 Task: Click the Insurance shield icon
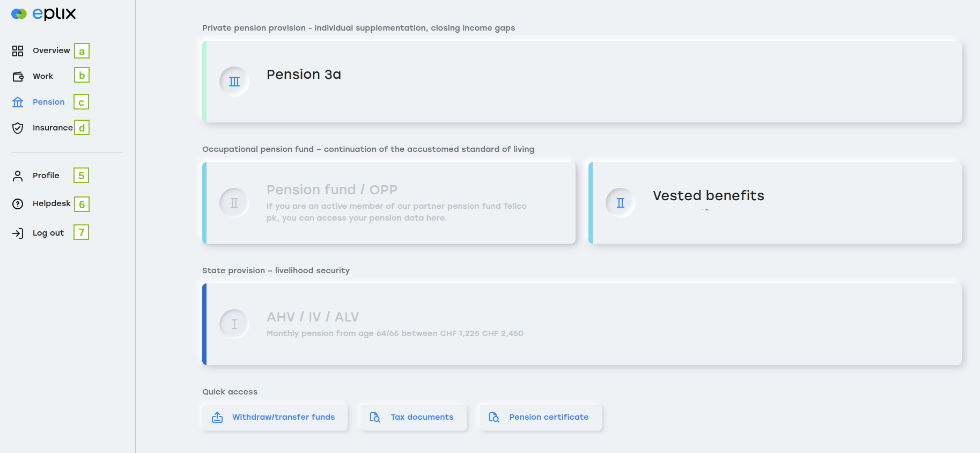coord(18,128)
